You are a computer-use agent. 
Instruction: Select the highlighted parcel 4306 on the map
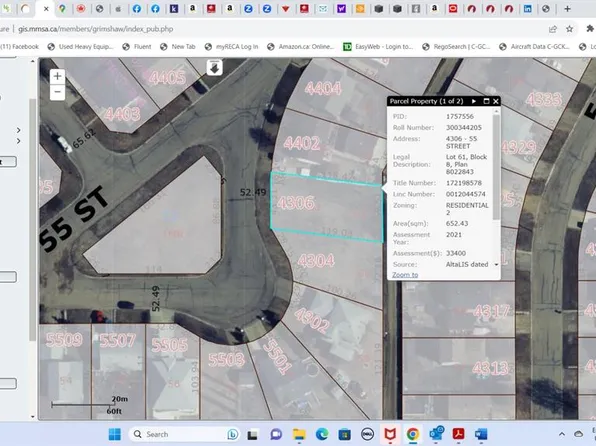[x=327, y=207]
